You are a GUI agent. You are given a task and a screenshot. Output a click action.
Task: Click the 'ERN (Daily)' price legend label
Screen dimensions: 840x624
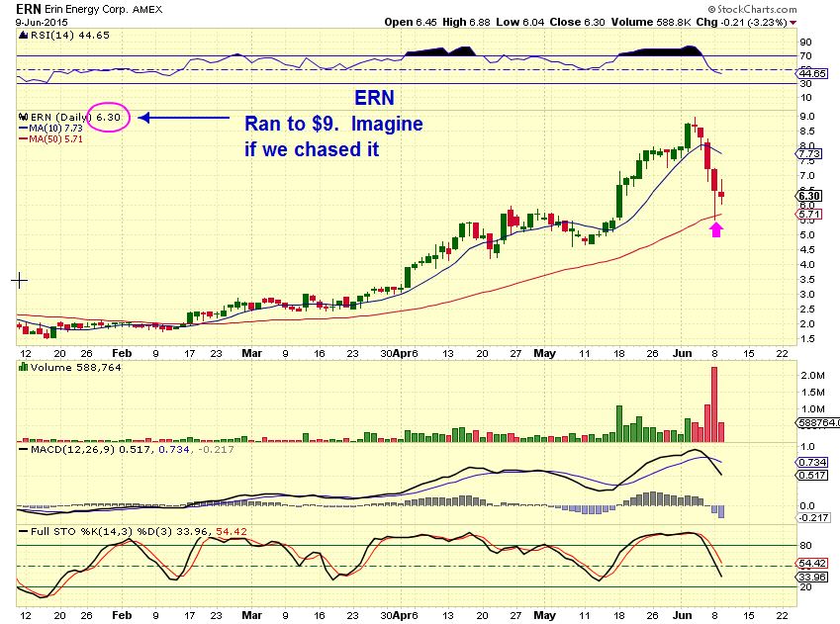tap(61, 117)
